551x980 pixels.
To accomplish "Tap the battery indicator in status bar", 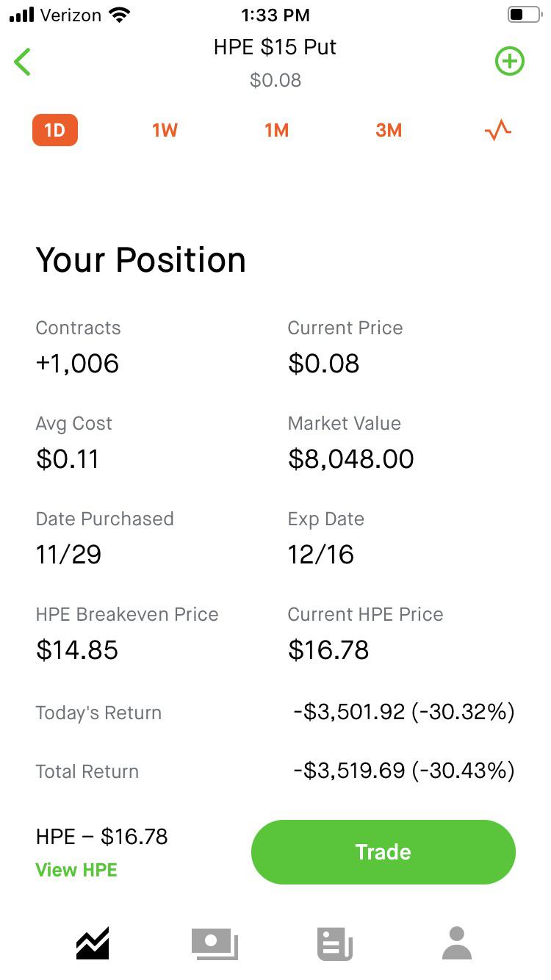I will click(523, 15).
